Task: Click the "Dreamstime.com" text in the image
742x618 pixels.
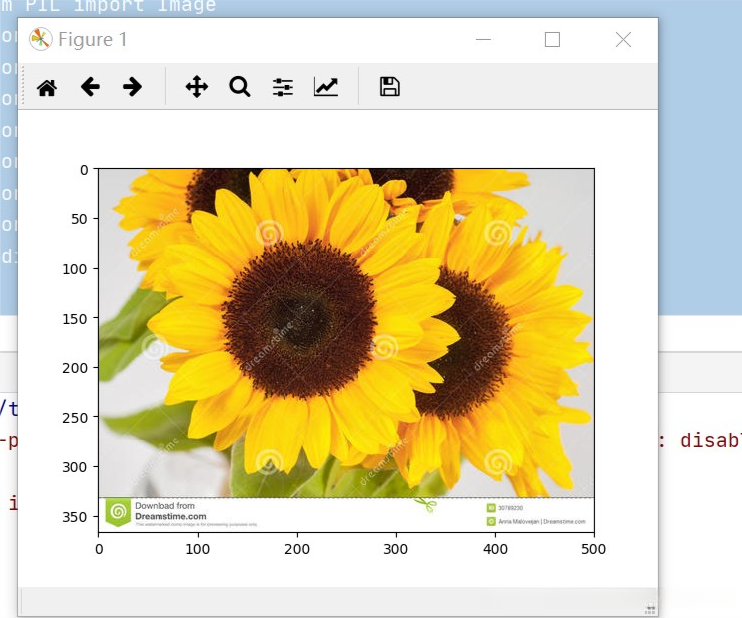Action: (171, 516)
